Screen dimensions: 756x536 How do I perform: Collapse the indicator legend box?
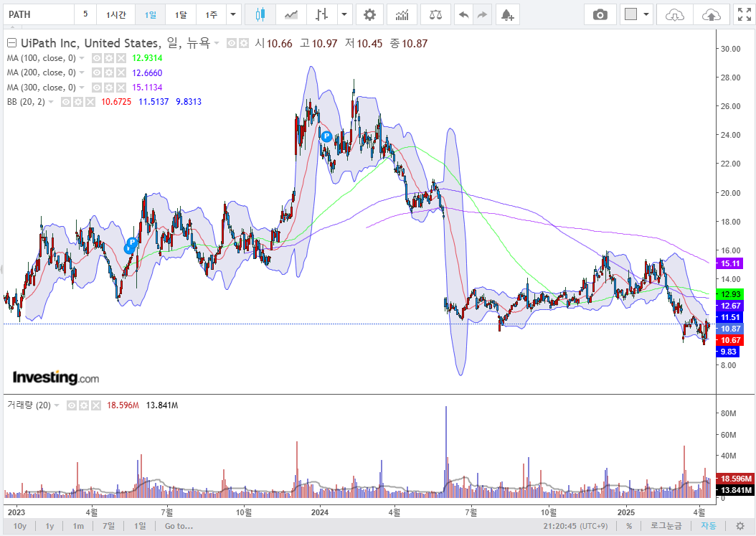11,44
